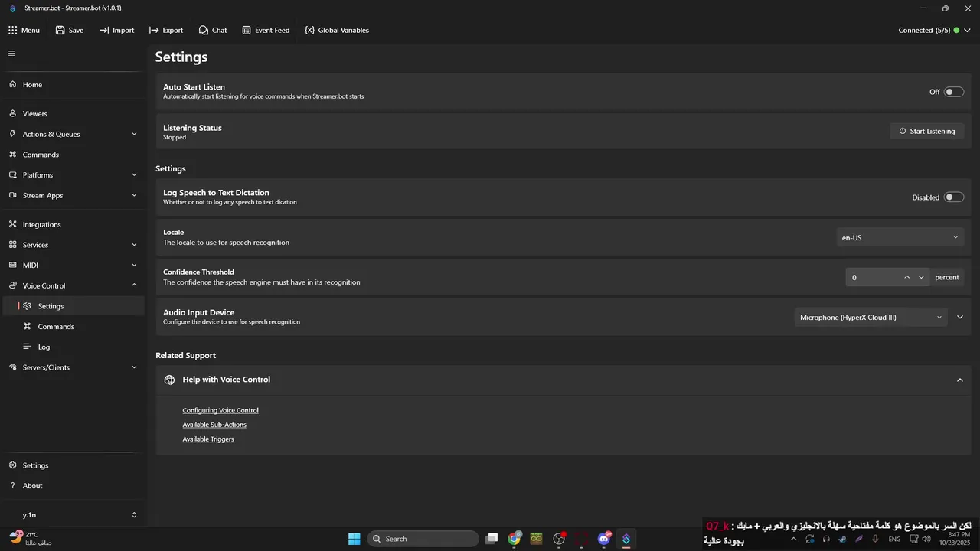Collapse the sidebar with the hamburger icon
The height and width of the screenshot is (551, 980).
[x=11, y=54]
